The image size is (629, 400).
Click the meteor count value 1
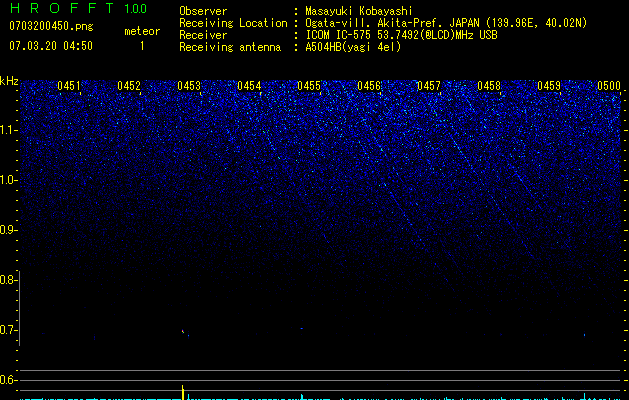pyautogui.click(x=142, y=46)
